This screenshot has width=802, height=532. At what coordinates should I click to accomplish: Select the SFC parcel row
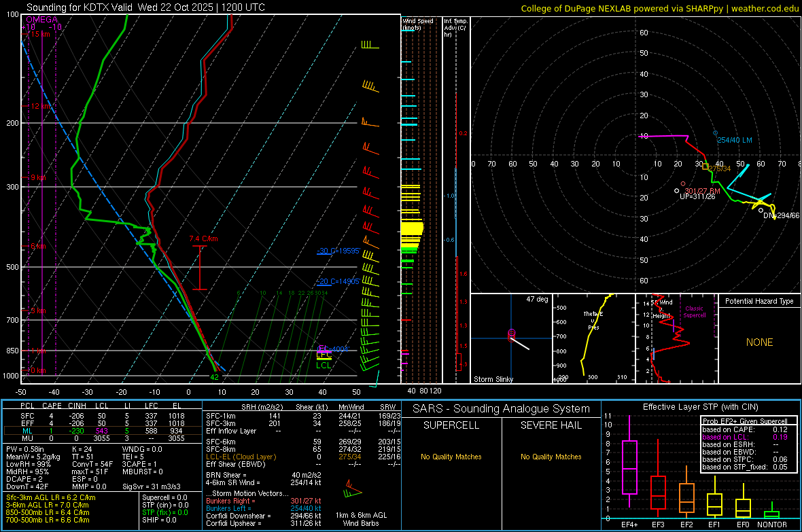pyautogui.click(x=101, y=416)
